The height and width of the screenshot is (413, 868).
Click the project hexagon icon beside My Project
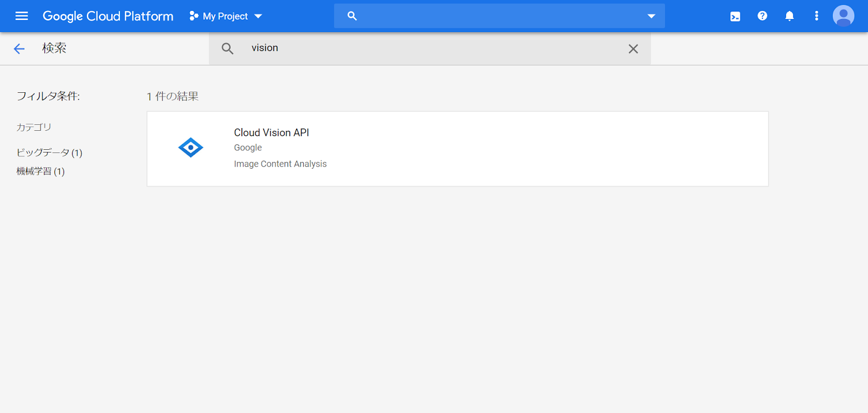coord(194,16)
